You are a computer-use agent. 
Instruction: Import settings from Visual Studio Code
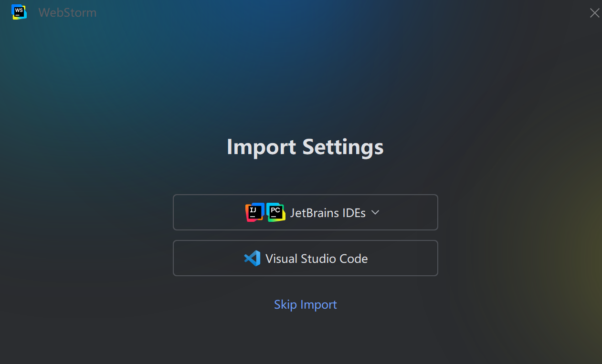(306, 258)
